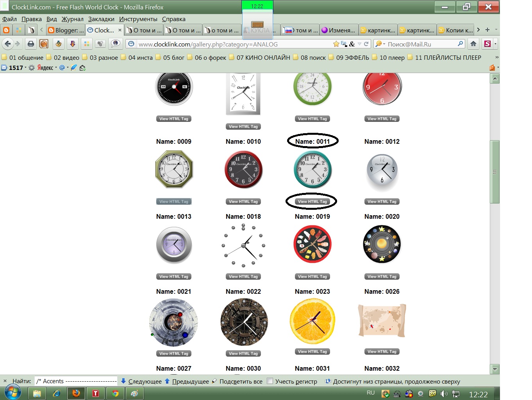This screenshot has width=532, height=400.
Task: Open the 07 КИНО ОНЛАЙН bookmark folder
Action: click(x=259, y=57)
